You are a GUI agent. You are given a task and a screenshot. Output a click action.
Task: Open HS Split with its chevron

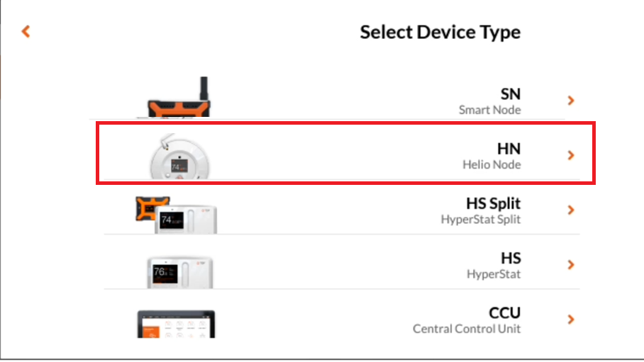click(x=571, y=210)
